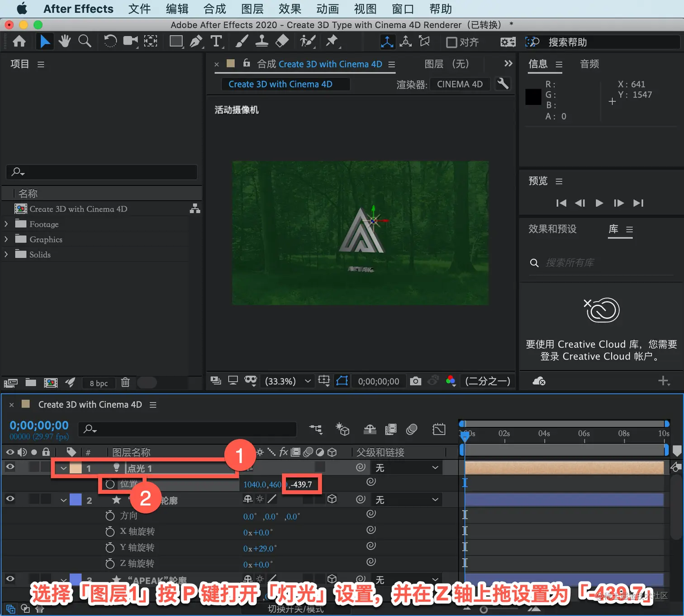Viewport: 684px width, 616px height.
Task: Switch to the 音频 tab
Action: click(x=589, y=64)
